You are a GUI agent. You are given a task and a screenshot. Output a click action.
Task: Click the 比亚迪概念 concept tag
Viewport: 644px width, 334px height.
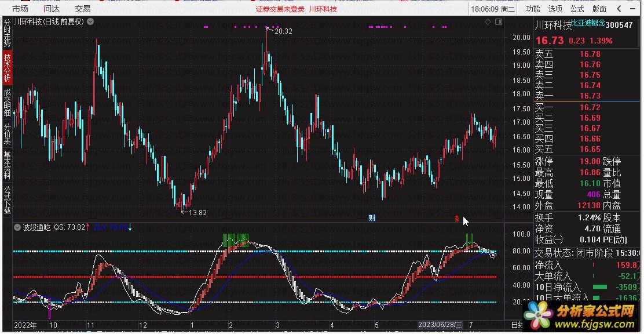point(588,23)
